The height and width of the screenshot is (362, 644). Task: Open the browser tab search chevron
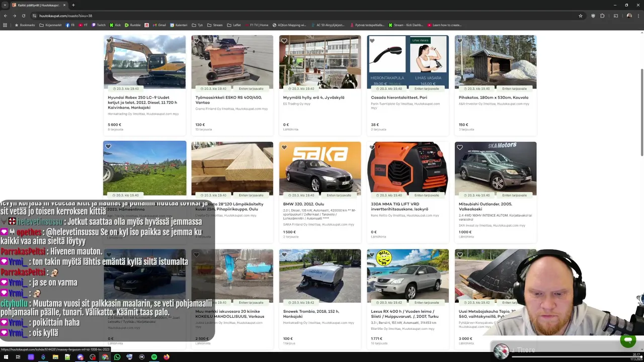pyautogui.click(x=5, y=5)
